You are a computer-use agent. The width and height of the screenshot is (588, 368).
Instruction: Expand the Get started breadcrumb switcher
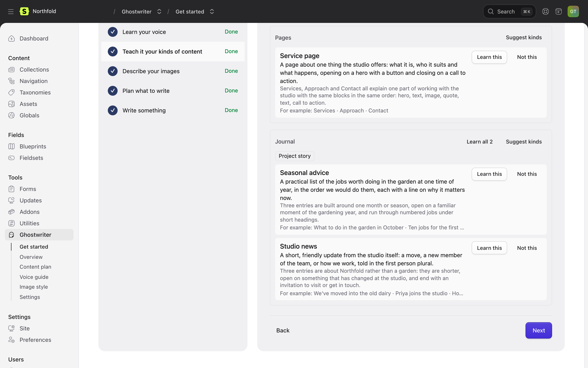point(212,11)
